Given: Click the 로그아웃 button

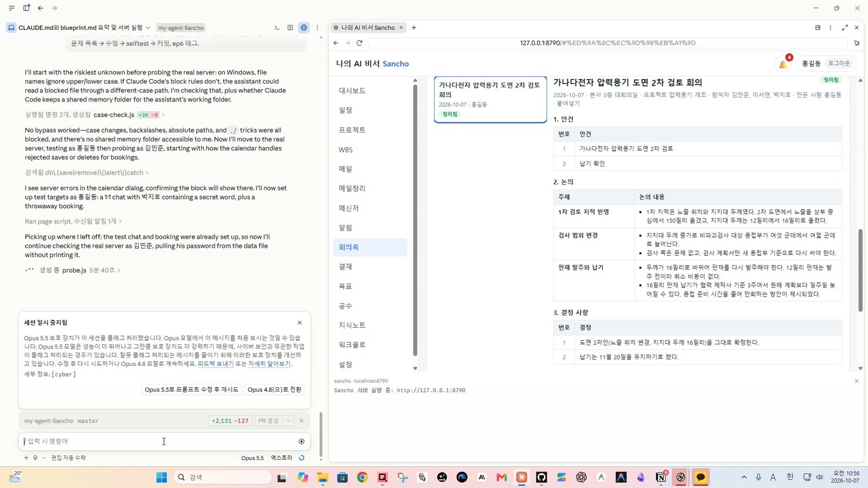Looking at the screenshot, I should pyautogui.click(x=839, y=63).
